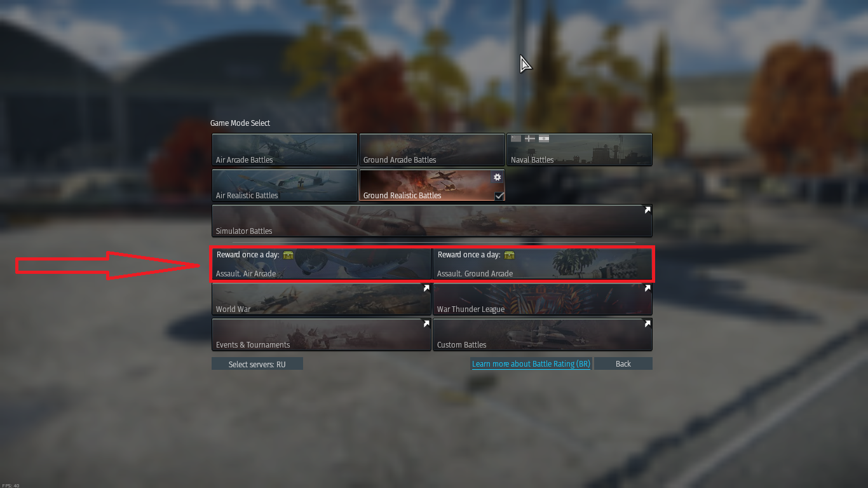
Task: Open Ground Realistic Battles gear settings
Action: (497, 177)
